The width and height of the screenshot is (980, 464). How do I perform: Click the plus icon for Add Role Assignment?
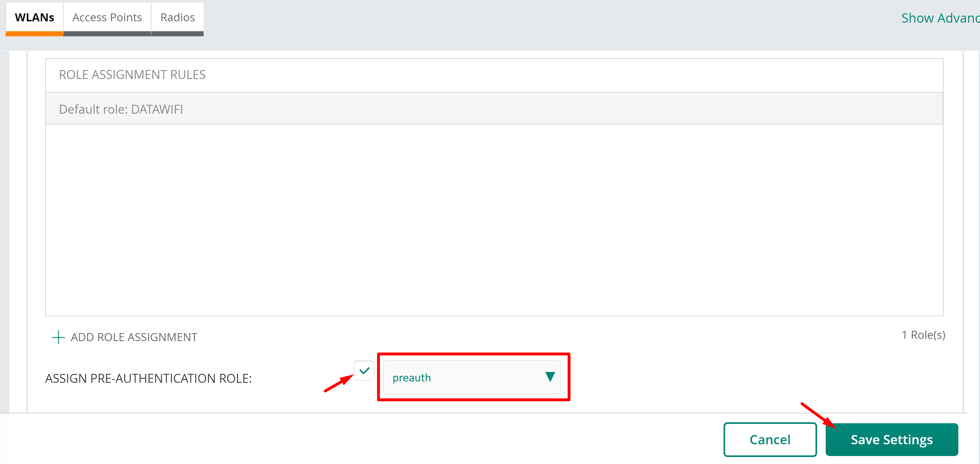pyautogui.click(x=58, y=337)
